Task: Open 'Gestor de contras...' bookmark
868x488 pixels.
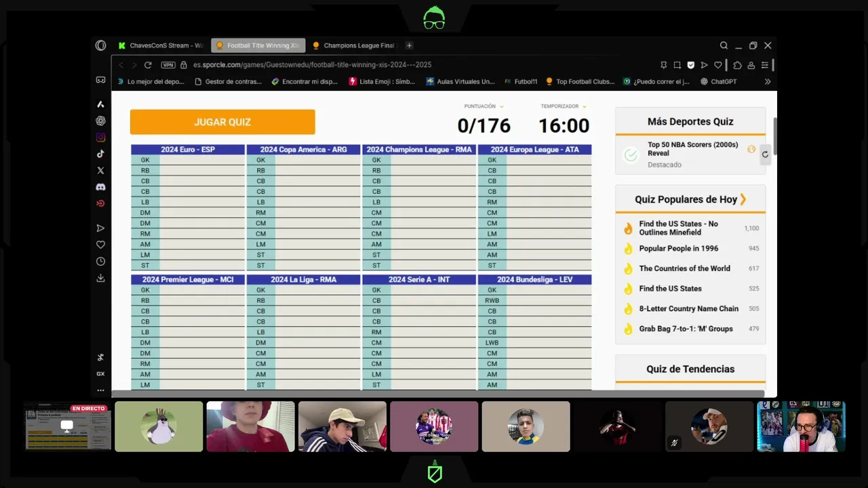Action: pos(228,81)
